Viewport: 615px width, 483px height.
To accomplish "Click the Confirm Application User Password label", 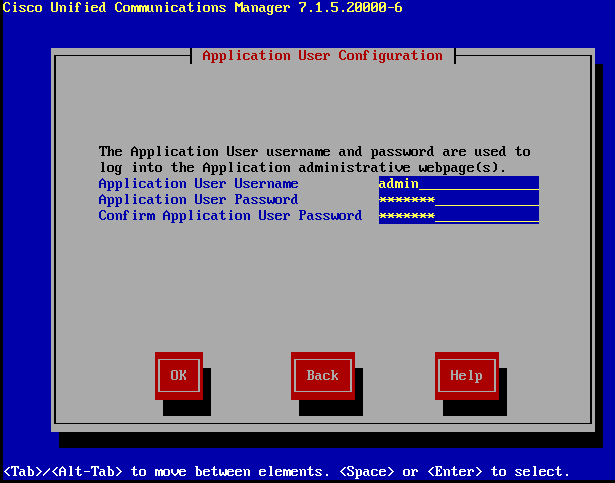I will 230,216.
